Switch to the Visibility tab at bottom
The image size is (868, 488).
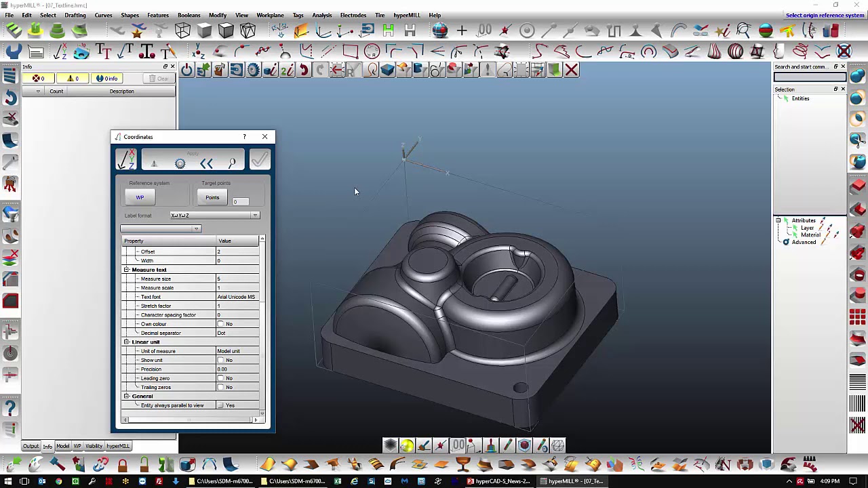[x=94, y=446]
